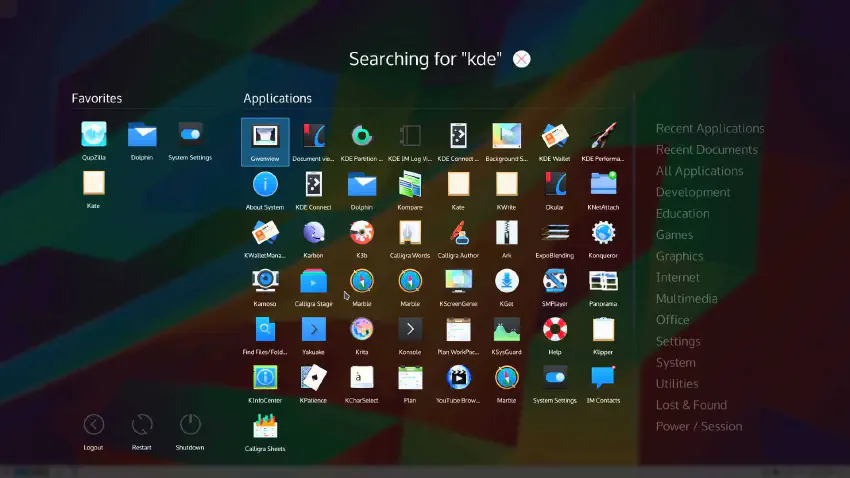
Task: Open the Help lifebuoy icon
Action: point(555,335)
